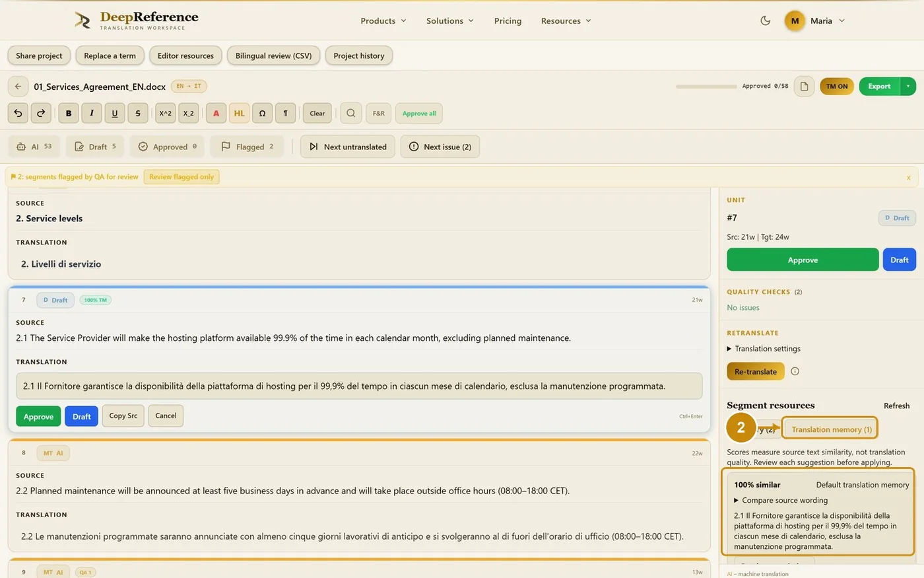
Task: Expand Translation settings disclosure triangle
Action: tap(729, 349)
